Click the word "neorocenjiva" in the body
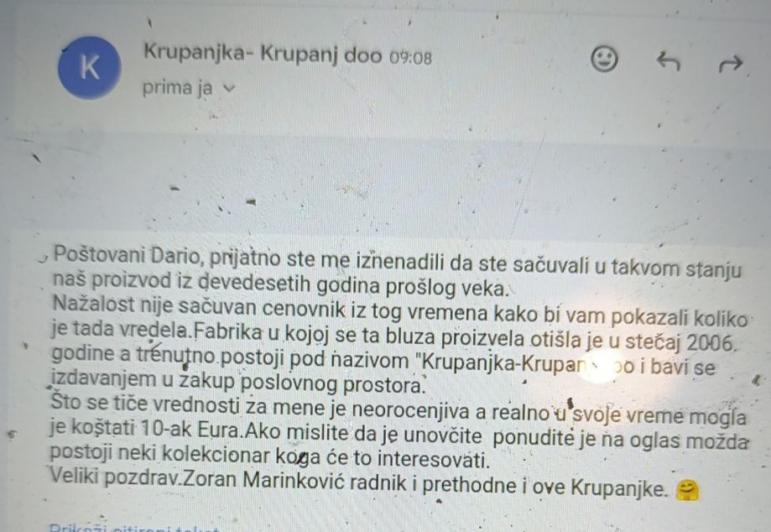 [410, 410]
